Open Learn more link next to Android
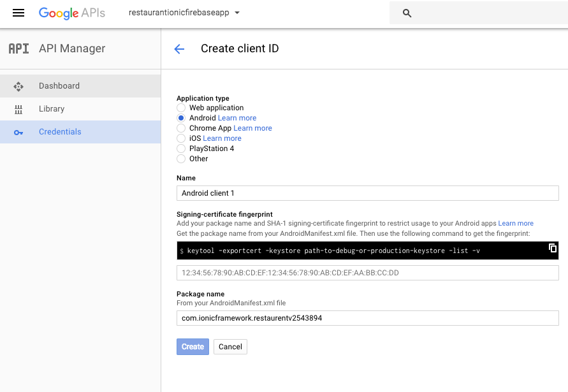Viewport: 568px width, 392px height. (x=237, y=118)
